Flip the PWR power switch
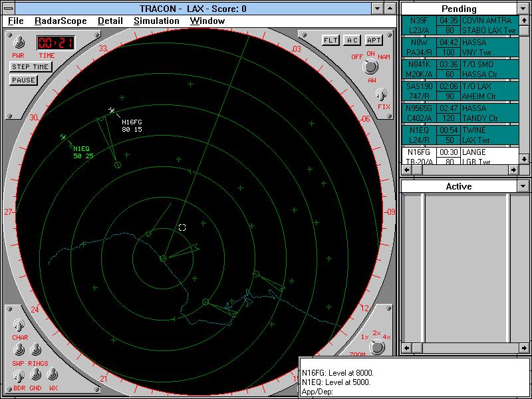 click(x=19, y=43)
